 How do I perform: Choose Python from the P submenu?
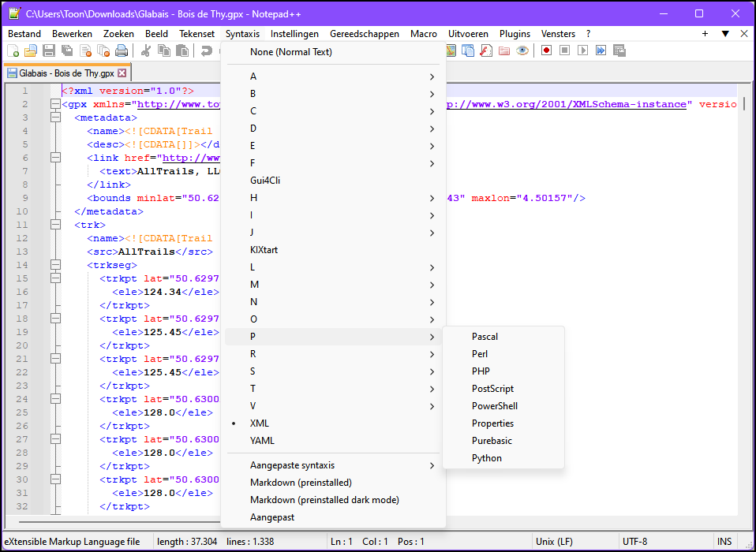point(487,458)
